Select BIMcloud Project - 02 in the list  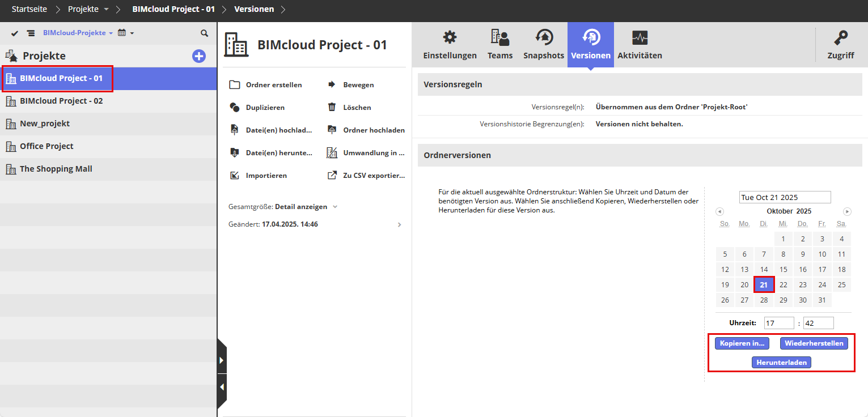(x=108, y=101)
